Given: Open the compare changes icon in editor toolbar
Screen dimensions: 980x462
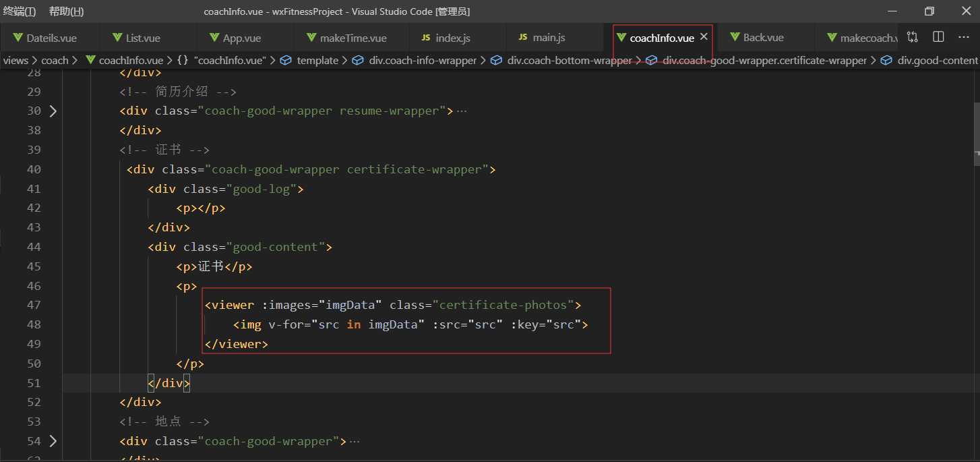Looking at the screenshot, I should tap(912, 37).
